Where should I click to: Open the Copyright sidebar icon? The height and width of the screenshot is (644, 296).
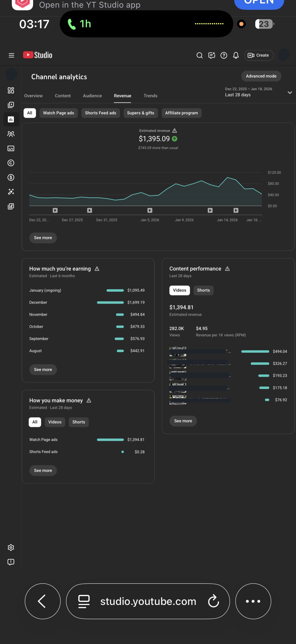coord(11,163)
